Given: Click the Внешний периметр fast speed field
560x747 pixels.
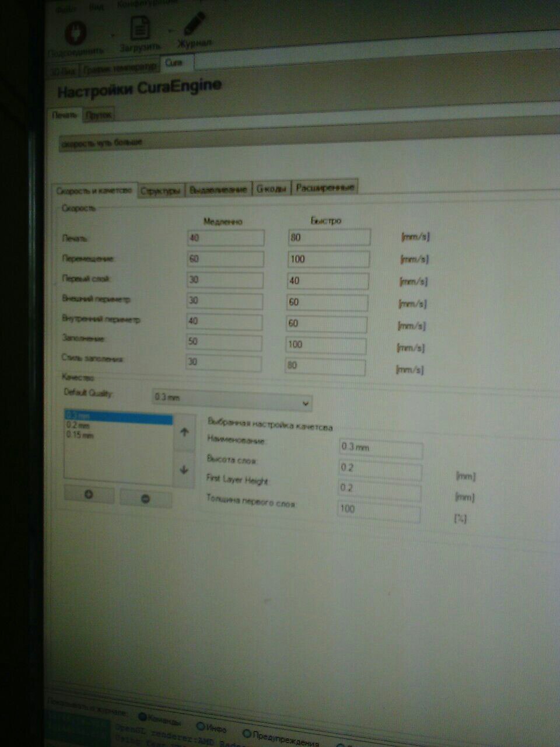Looking at the screenshot, I should [x=327, y=302].
